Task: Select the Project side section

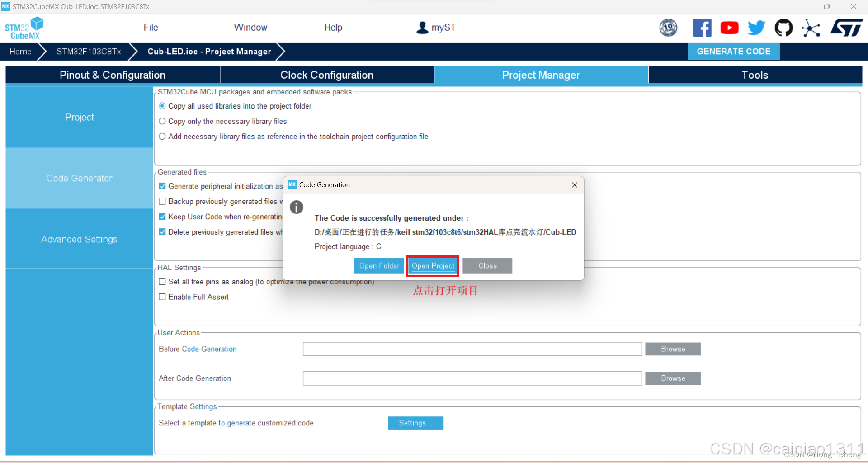Action: [80, 117]
